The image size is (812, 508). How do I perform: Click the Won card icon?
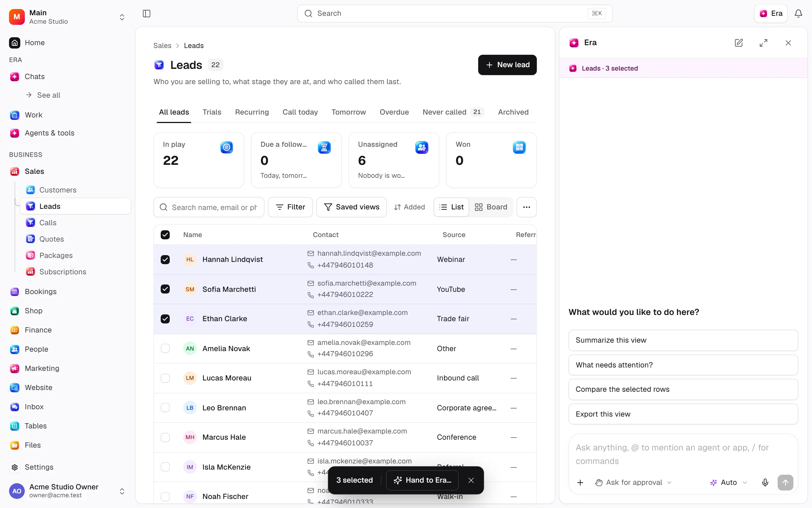(x=519, y=147)
